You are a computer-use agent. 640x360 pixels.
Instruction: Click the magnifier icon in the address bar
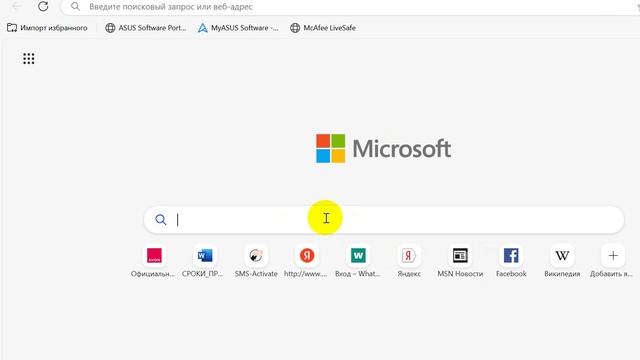(75, 7)
